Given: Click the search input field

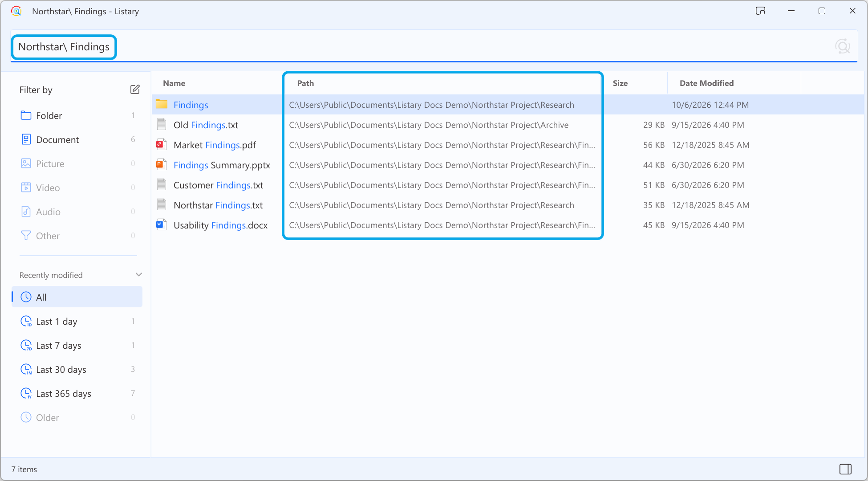Looking at the screenshot, I should click(434, 46).
